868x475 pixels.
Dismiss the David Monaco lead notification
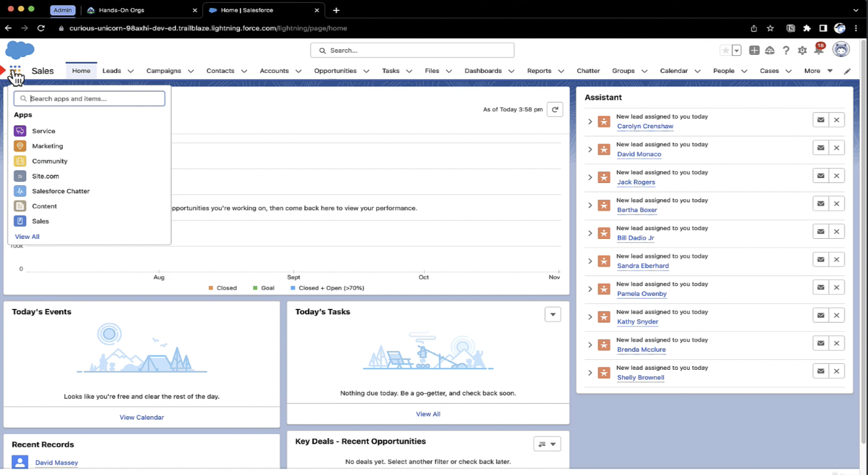click(837, 148)
